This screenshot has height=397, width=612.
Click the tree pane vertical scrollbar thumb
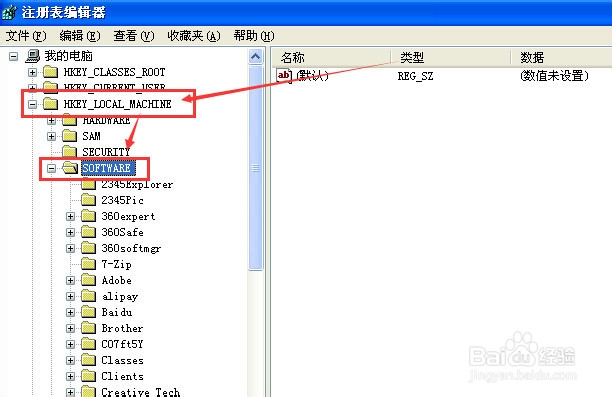256,168
